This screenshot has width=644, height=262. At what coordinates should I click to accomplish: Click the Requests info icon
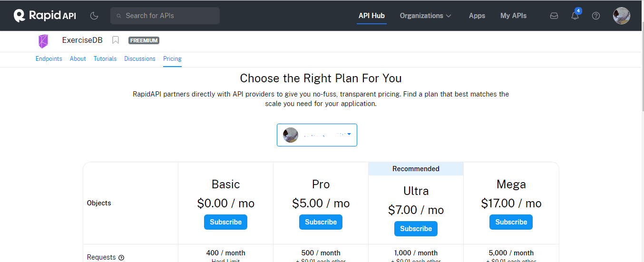click(x=121, y=258)
